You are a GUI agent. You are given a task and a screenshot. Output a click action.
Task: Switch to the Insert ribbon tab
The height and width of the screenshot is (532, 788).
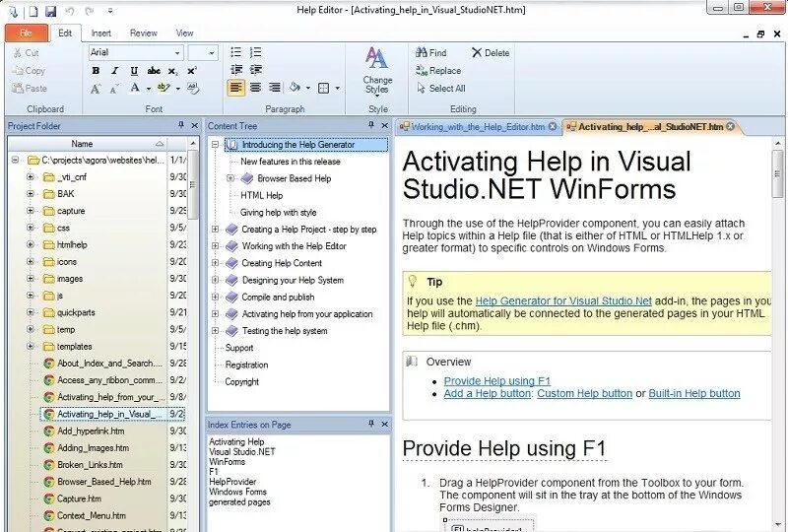[101, 33]
